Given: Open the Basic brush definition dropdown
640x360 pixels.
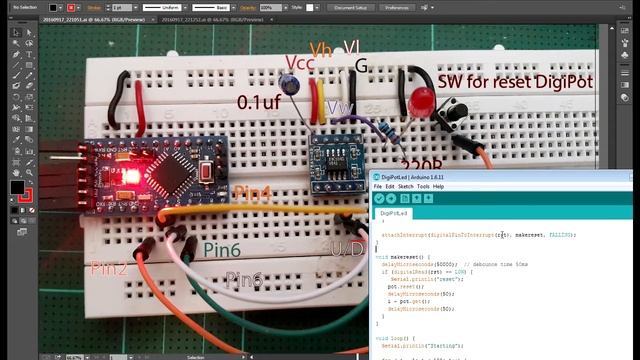Looking at the screenshot, I should [233, 8].
